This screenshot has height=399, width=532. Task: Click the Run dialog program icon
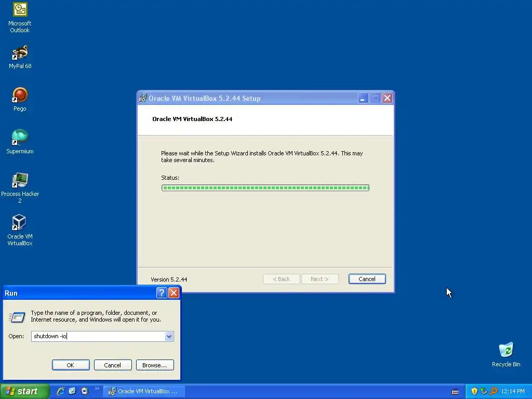17,317
